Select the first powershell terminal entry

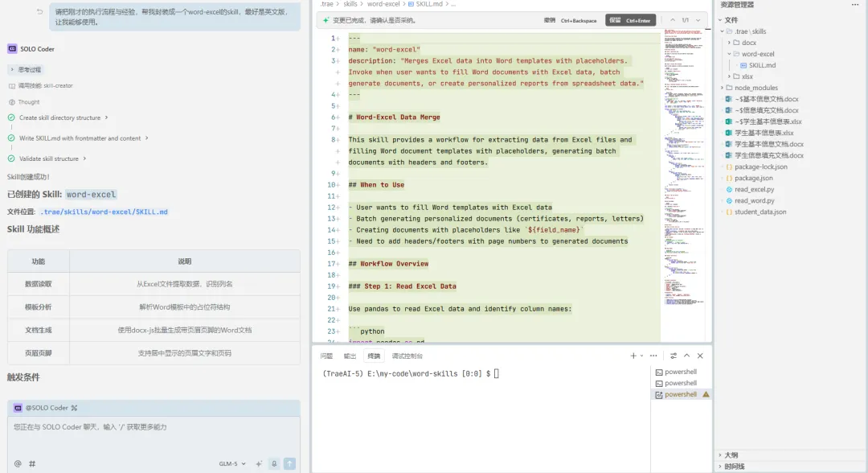click(681, 372)
